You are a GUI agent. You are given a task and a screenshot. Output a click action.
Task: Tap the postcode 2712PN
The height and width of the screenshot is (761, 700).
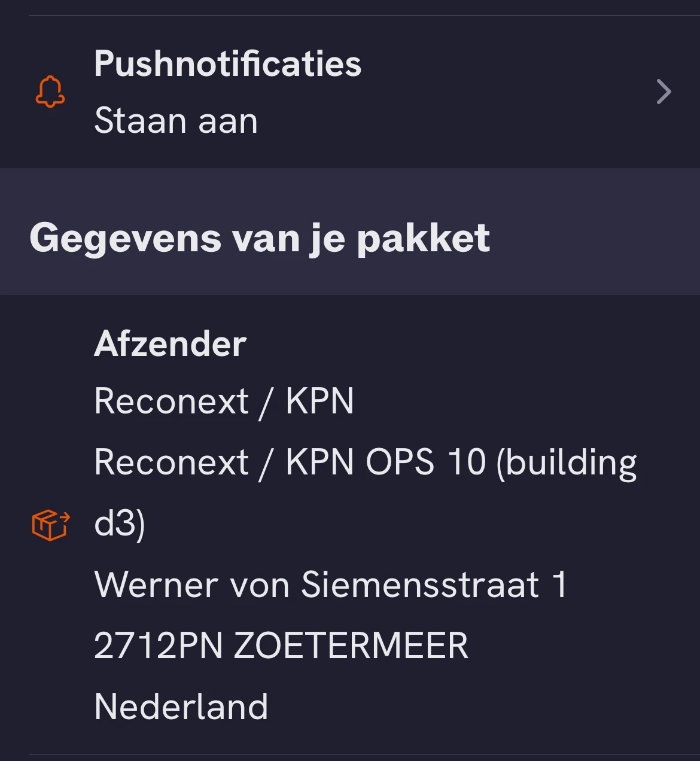click(158, 646)
